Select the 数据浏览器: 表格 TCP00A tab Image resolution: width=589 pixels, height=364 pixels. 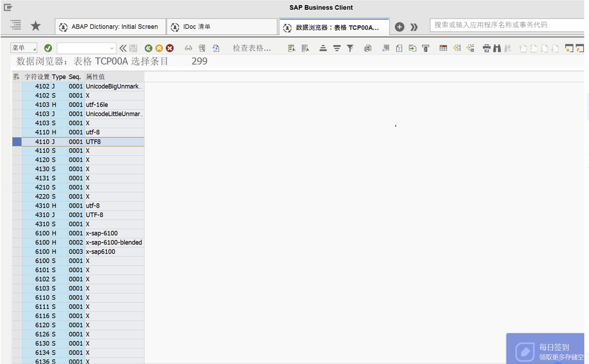point(334,27)
